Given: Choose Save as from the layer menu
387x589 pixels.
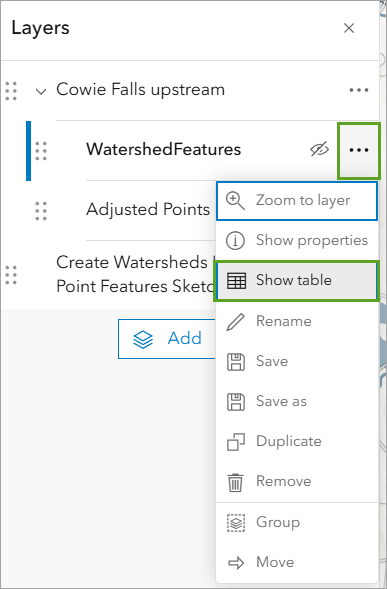Looking at the screenshot, I should pos(297,402).
